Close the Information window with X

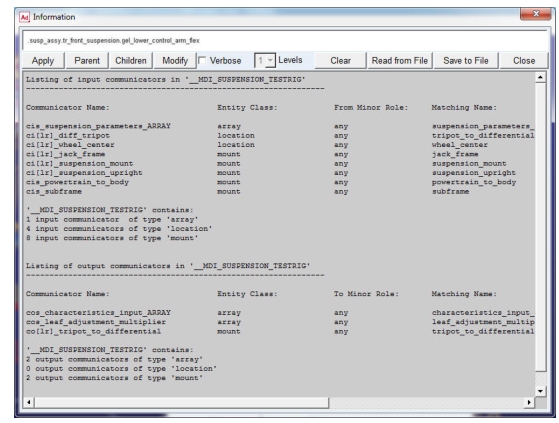535,14
